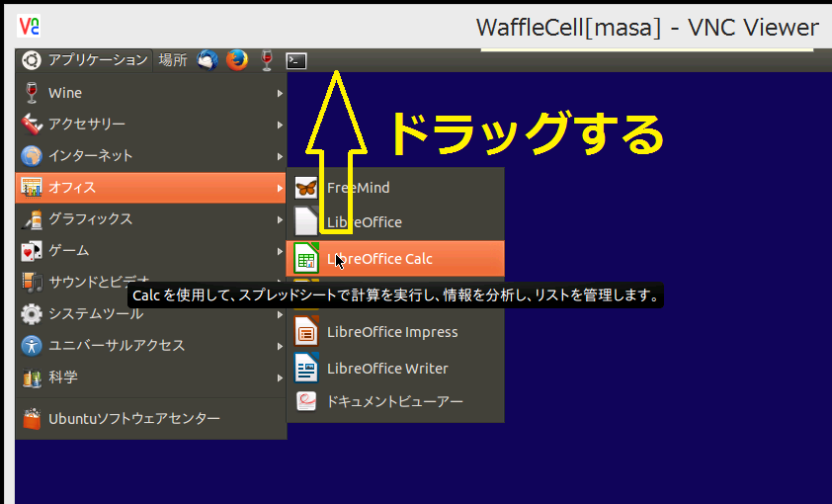Click the LibreOffice Impress slides icon
The image size is (832, 504).
pyautogui.click(x=306, y=332)
